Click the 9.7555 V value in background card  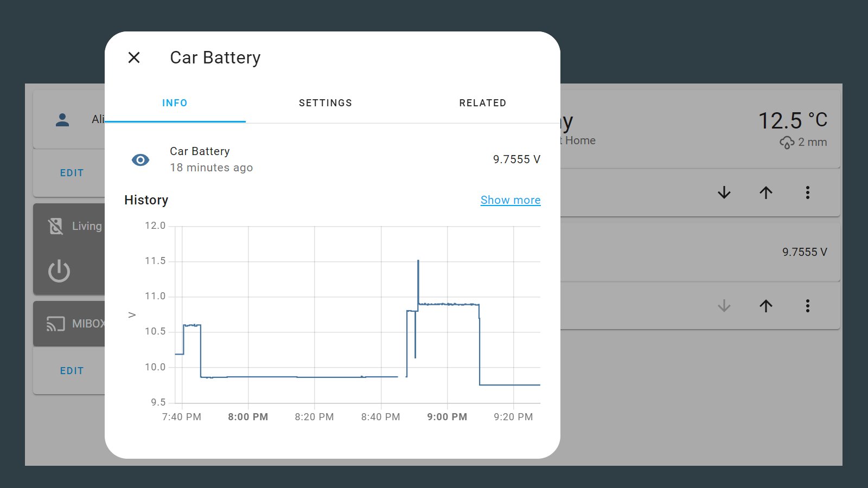(805, 252)
